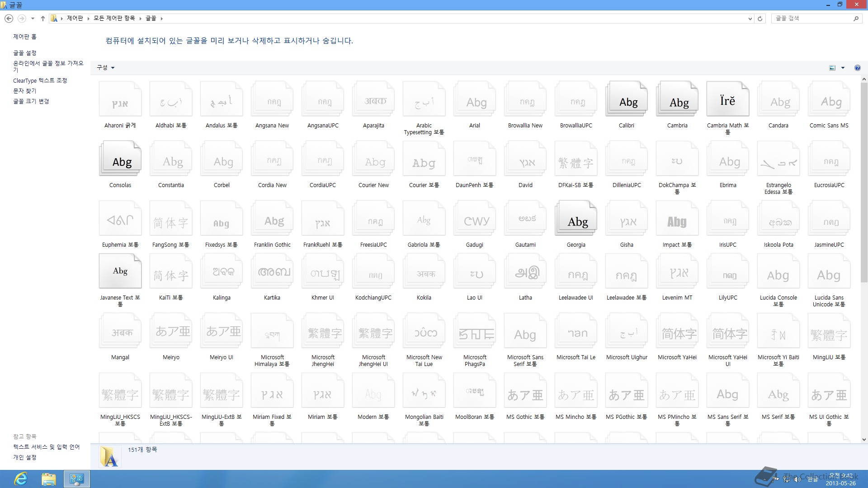
Task: Click the change view icon button
Action: 832,68
